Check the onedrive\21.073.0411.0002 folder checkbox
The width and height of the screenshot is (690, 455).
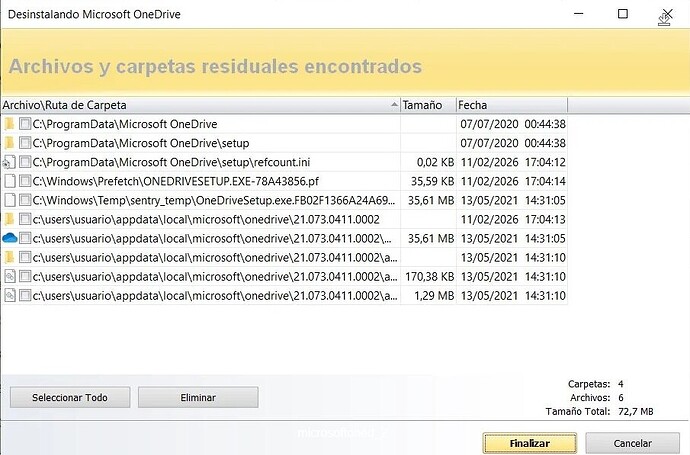coord(25,219)
